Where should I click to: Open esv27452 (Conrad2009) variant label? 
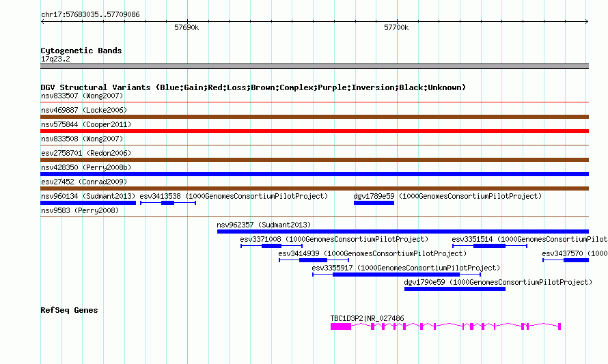[x=84, y=182]
